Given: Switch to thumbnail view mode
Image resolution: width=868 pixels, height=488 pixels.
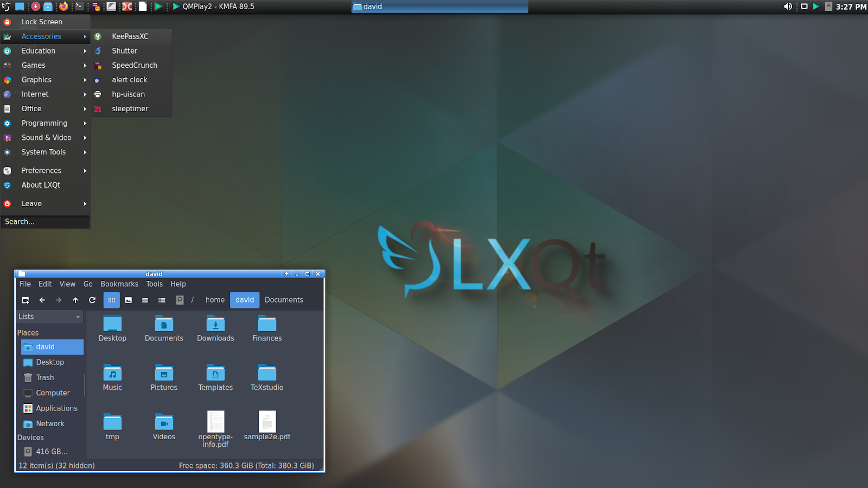Looking at the screenshot, I should pos(129,300).
